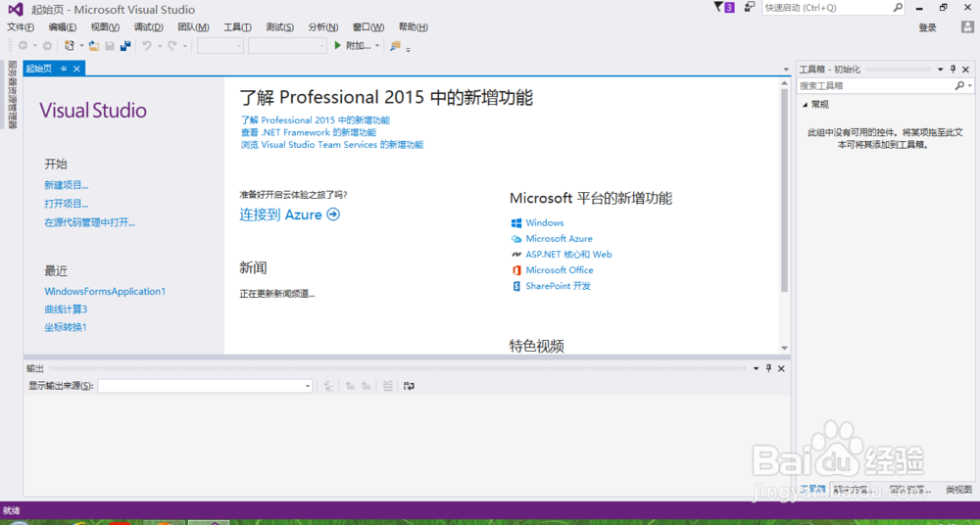This screenshot has height=525, width=980.
Task: Close the Start Page tab
Action: pos(76,69)
